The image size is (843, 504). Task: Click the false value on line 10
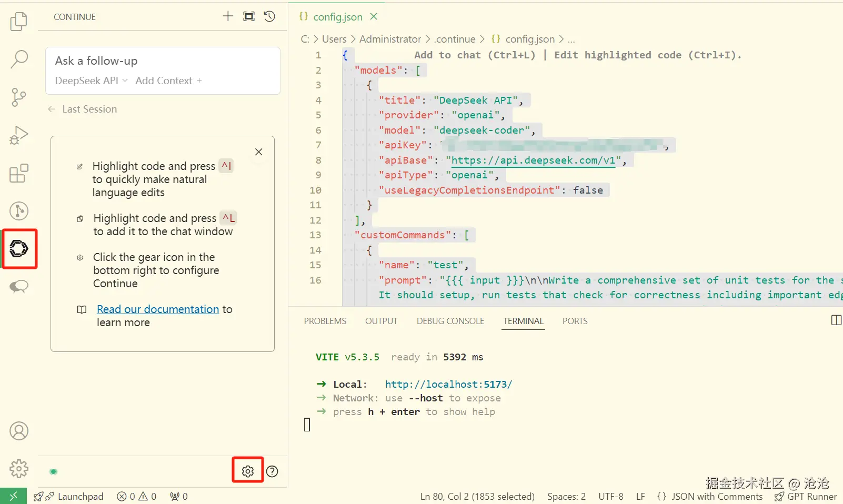pyautogui.click(x=588, y=190)
